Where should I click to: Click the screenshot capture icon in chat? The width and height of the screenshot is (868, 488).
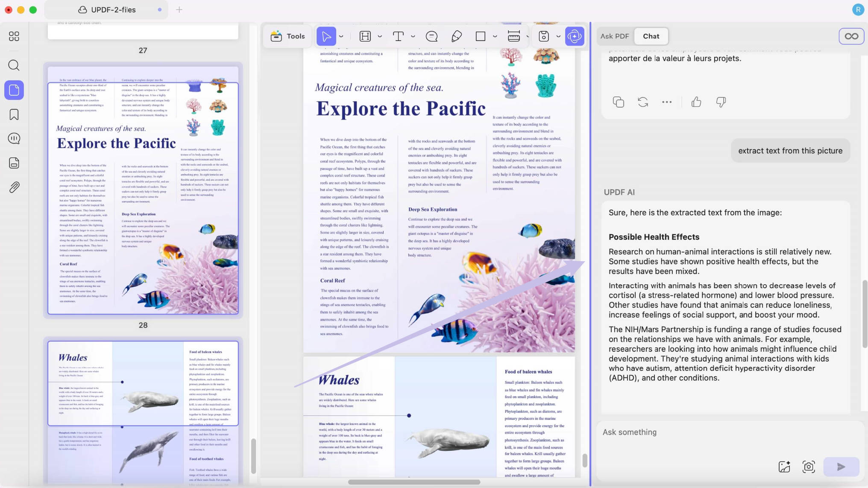pos(809,467)
